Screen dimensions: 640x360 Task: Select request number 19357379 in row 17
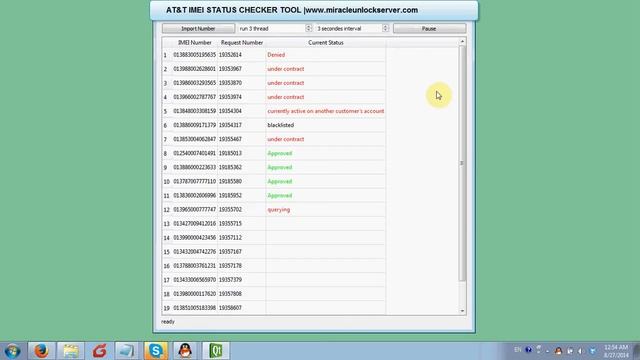click(x=230, y=280)
